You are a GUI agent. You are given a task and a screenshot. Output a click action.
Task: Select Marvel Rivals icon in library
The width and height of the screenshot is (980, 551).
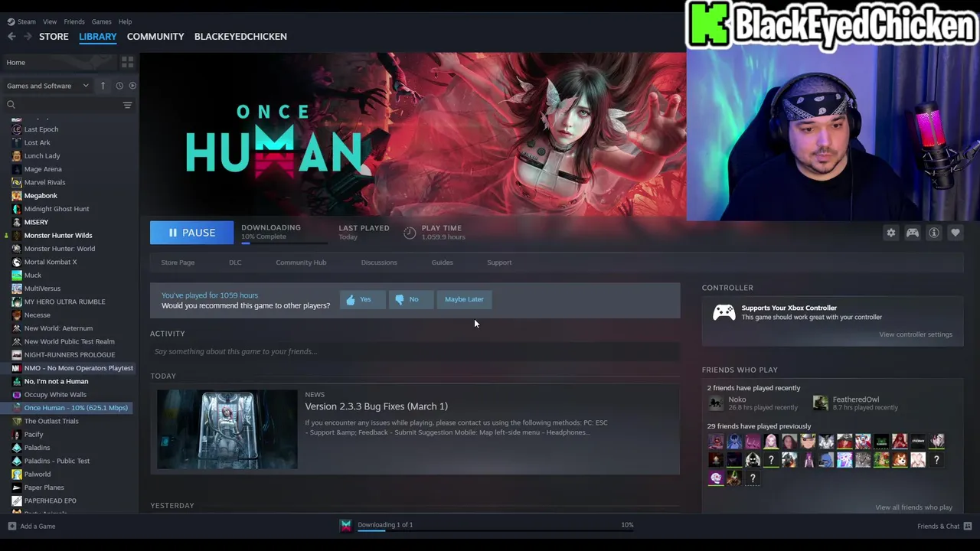tap(17, 182)
